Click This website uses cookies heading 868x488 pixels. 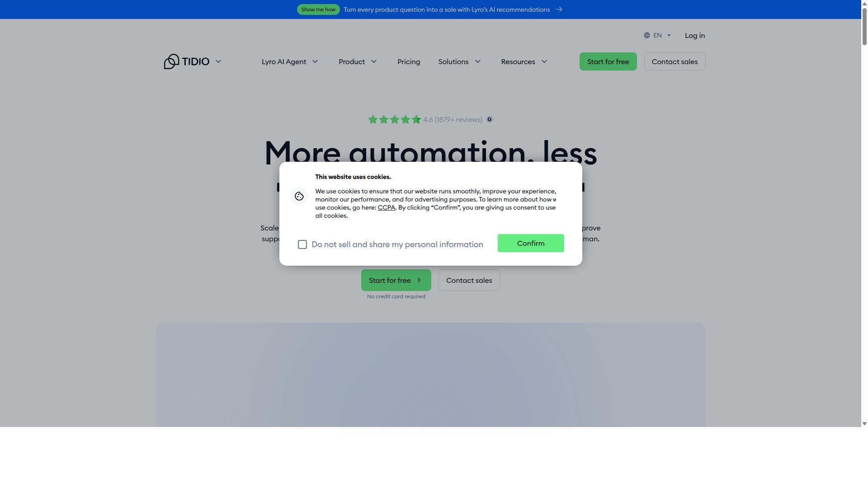click(353, 177)
